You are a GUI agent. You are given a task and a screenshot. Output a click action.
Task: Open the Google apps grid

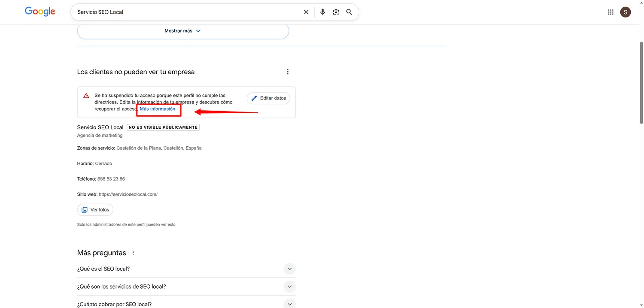click(x=611, y=12)
